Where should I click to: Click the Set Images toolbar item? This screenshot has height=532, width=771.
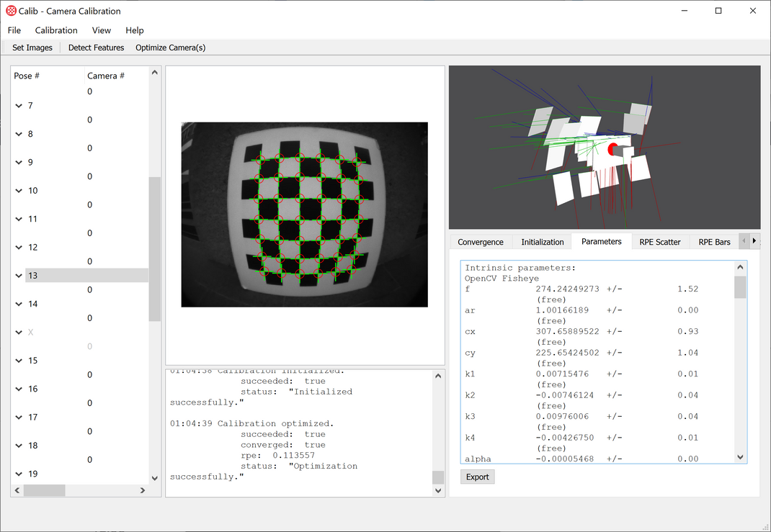[32, 47]
